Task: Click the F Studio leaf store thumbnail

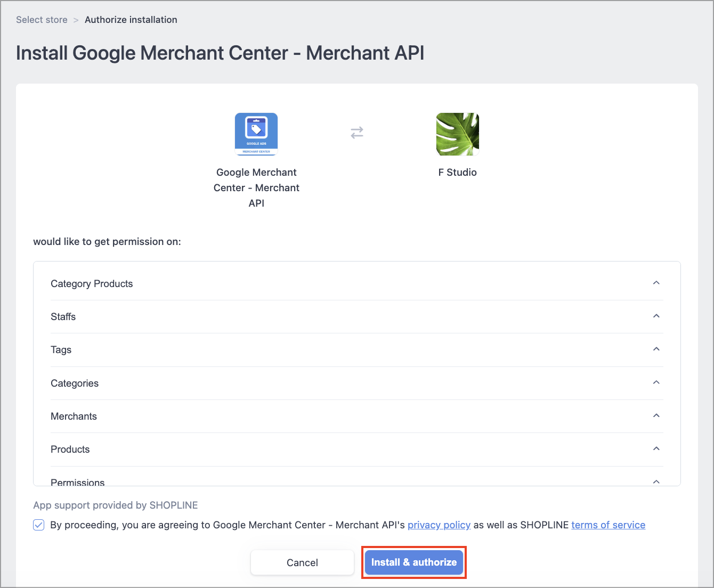Action: coord(458,134)
